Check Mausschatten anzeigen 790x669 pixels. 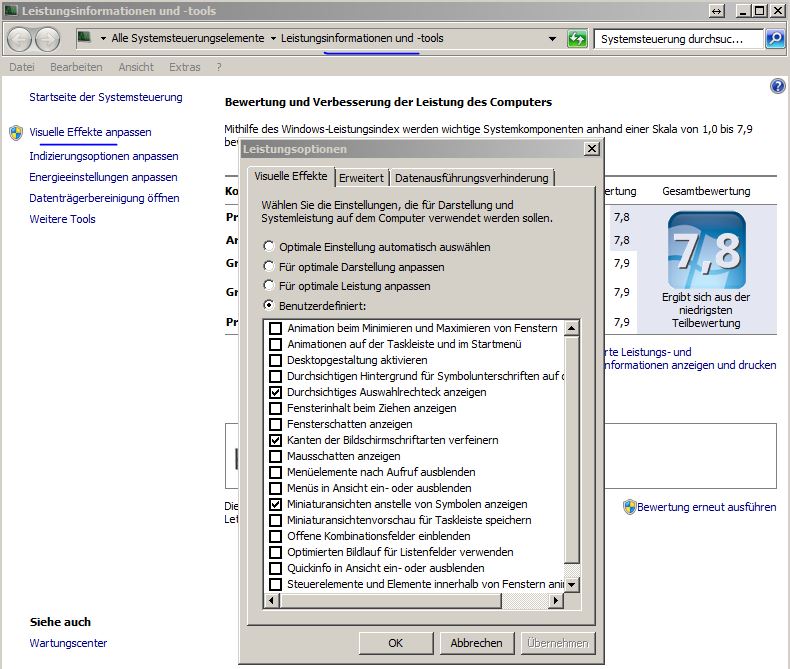click(275, 456)
